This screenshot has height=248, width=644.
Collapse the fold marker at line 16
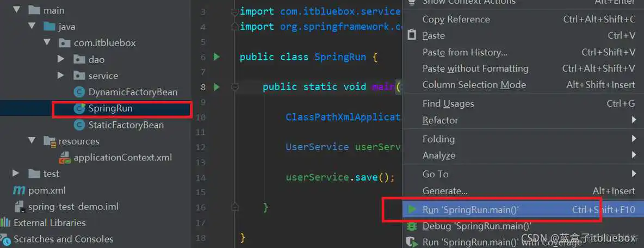tap(235, 207)
